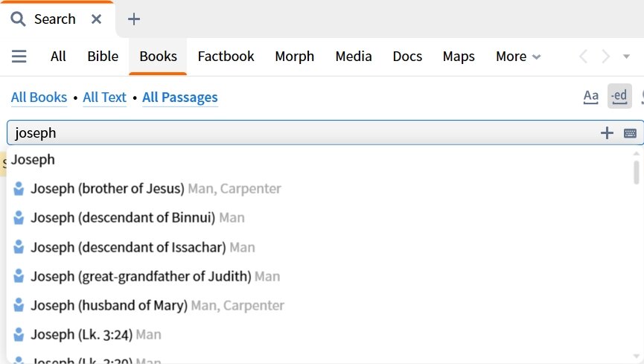Click the All Passages link
The width and height of the screenshot is (644, 364).
pos(180,98)
